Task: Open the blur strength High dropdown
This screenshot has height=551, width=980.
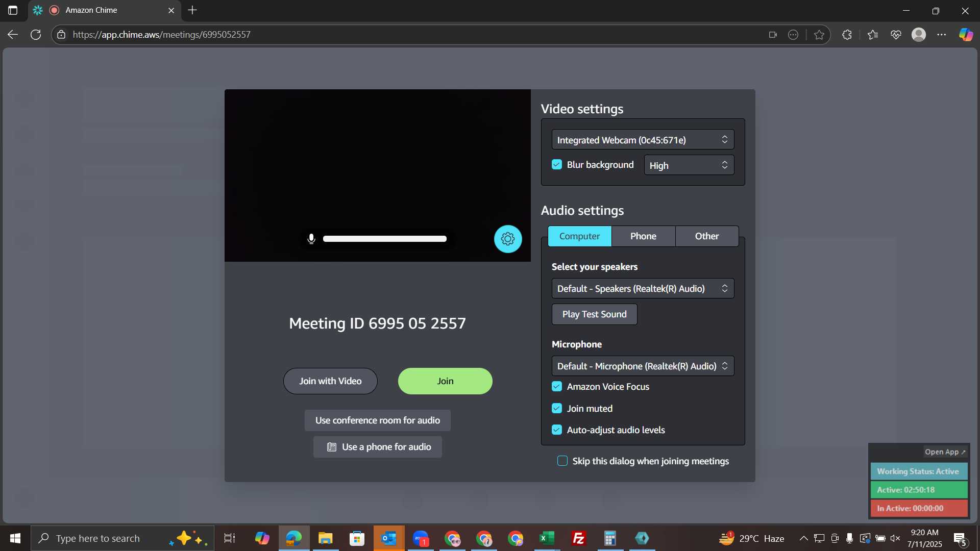Action: point(689,165)
